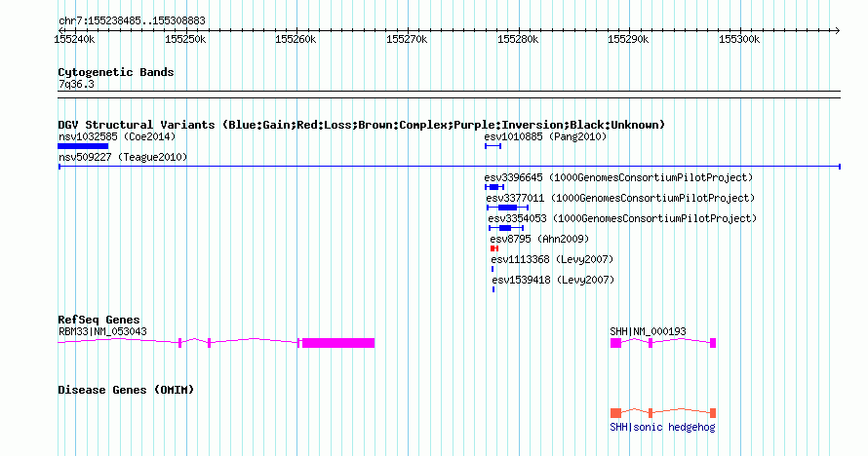The image size is (868, 456).
Task: Select the long nsv509227 blue variant line
Action: point(450,167)
